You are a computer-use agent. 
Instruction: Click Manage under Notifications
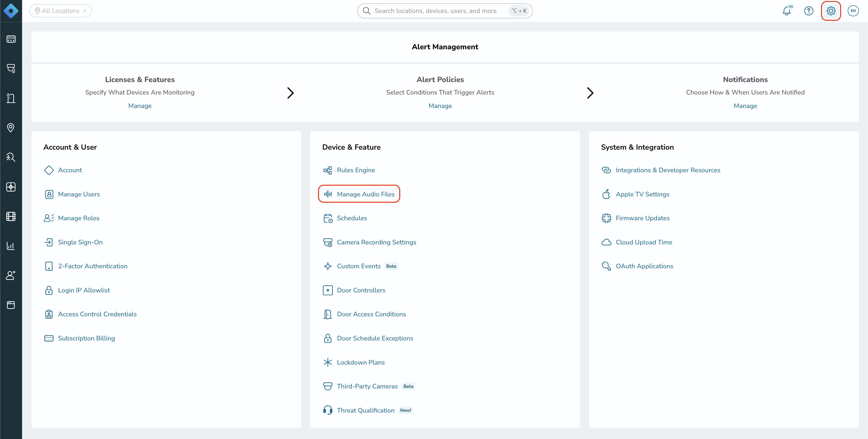point(745,106)
